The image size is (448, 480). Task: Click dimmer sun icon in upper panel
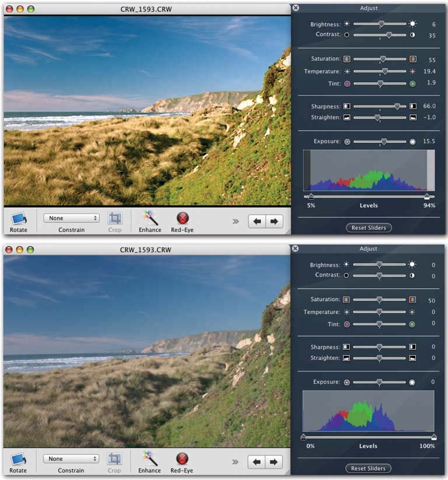click(346, 23)
